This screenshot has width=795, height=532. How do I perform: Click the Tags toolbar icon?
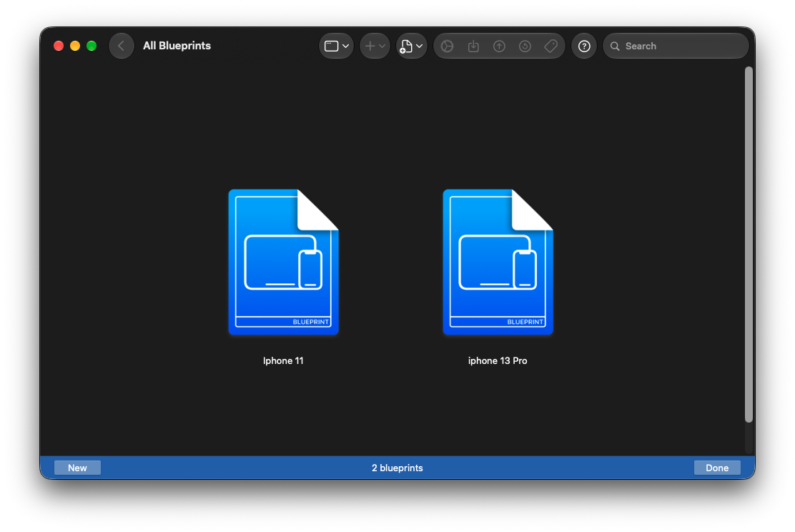(550, 46)
